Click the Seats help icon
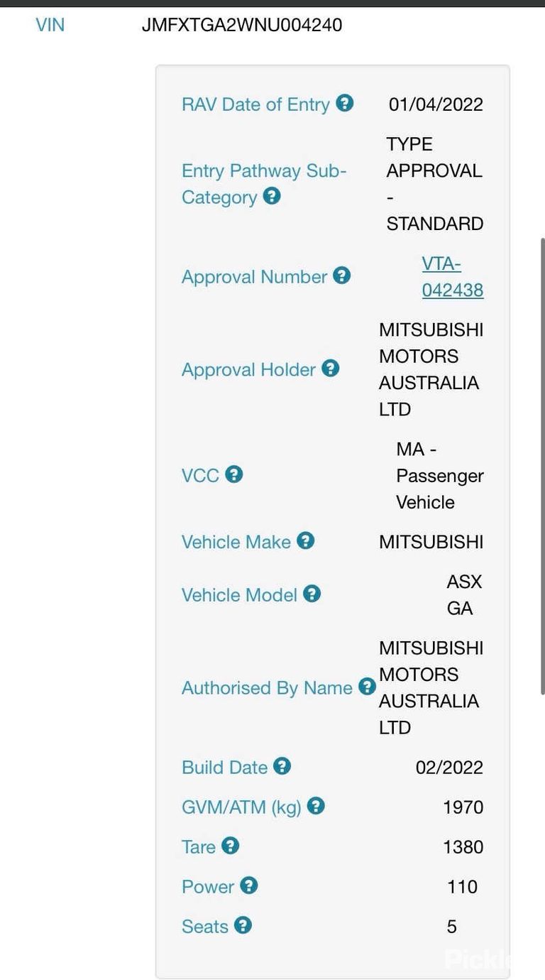The width and height of the screenshot is (545, 980). [x=243, y=925]
